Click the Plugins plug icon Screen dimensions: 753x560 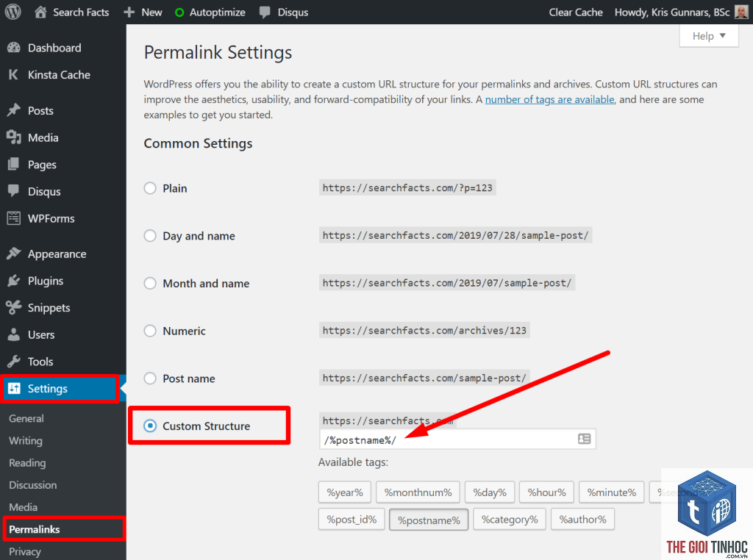click(x=14, y=281)
